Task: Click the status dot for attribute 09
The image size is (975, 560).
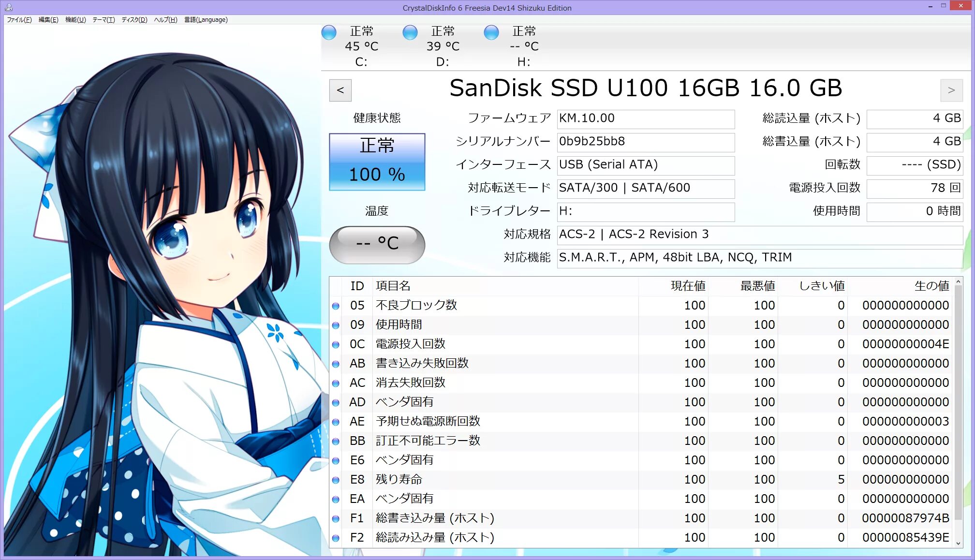Action: point(336,325)
